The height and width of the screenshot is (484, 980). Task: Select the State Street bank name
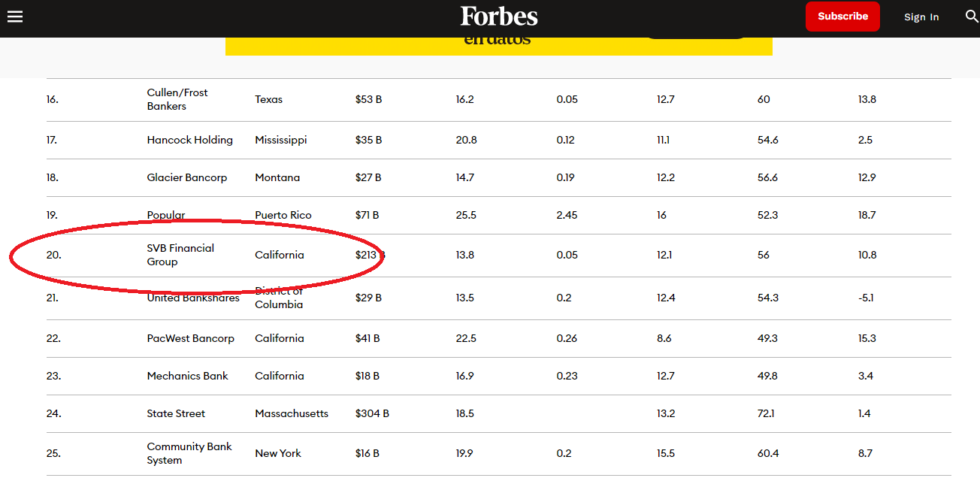coord(176,413)
